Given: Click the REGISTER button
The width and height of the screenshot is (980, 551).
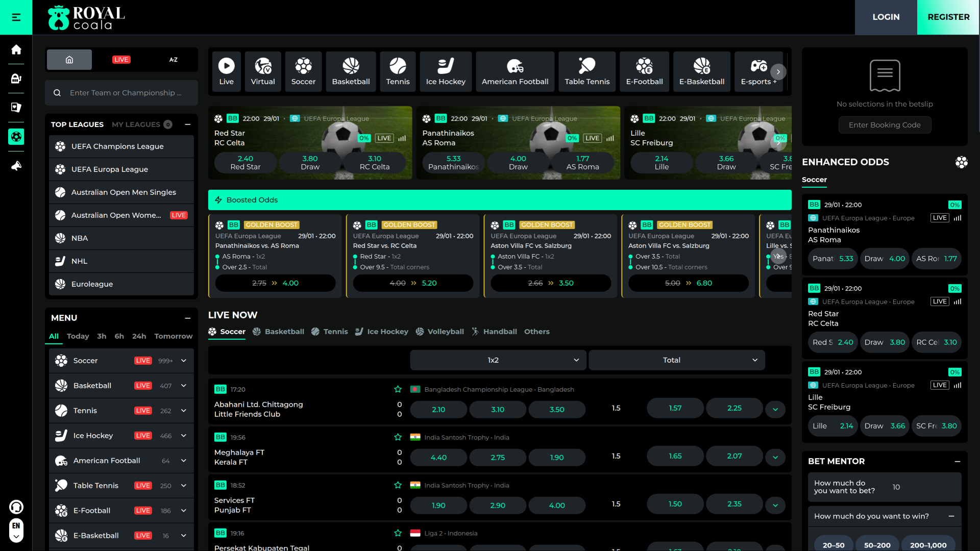Looking at the screenshot, I should pyautogui.click(x=948, y=17).
